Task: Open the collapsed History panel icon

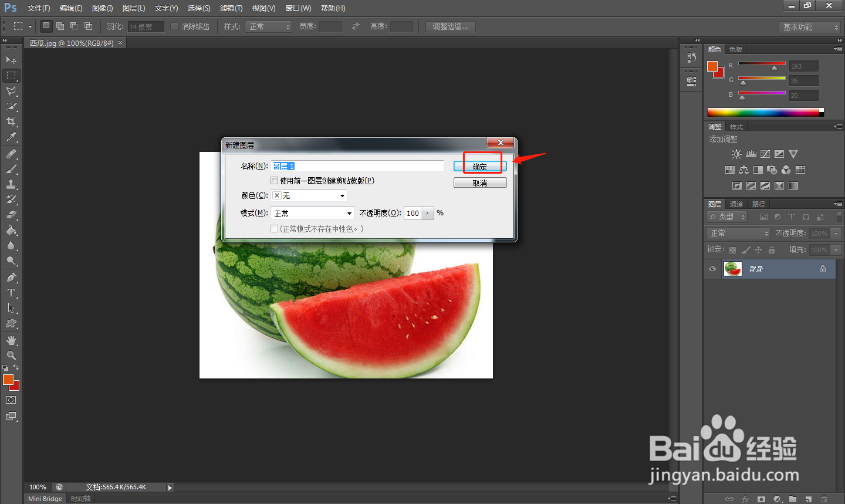Action: [x=691, y=57]
